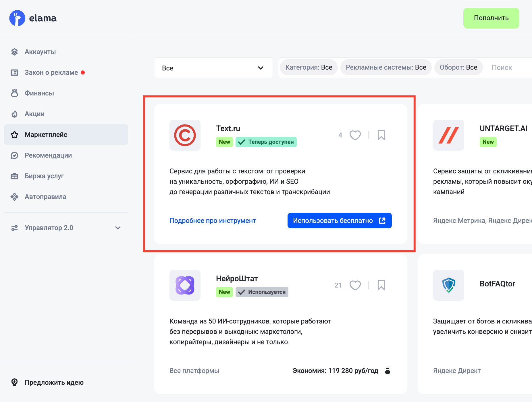Save НейроШтат with the bookmark icon
532x402 pixels.
point(381,285)
